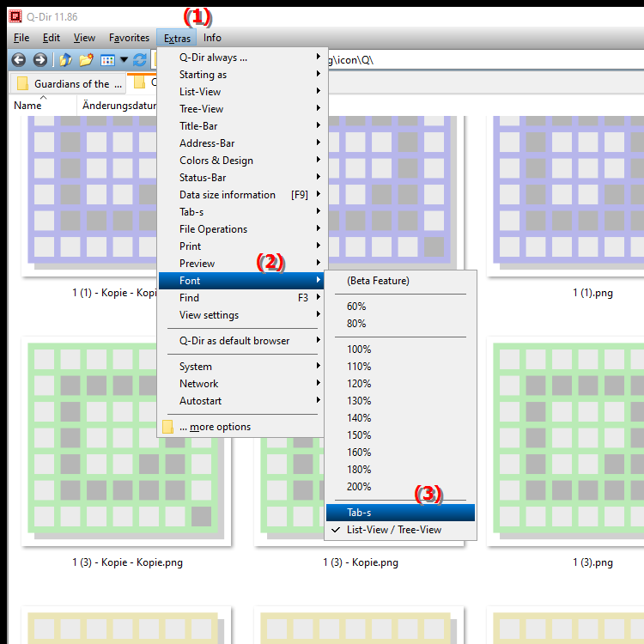Click the Back navigation arrow
Image resolution: width=644 pixels, height=644 pixels.
click(x=18, y=60)
